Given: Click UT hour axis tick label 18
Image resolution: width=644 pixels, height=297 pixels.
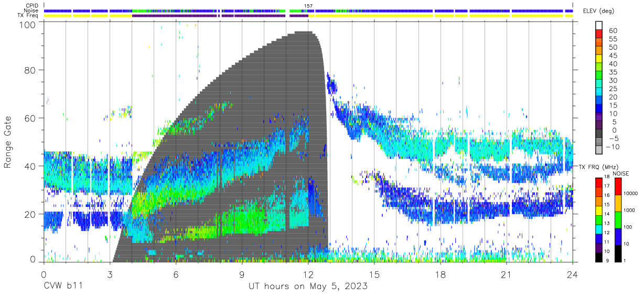Looking at the screenshot, I should coord(441,274).
